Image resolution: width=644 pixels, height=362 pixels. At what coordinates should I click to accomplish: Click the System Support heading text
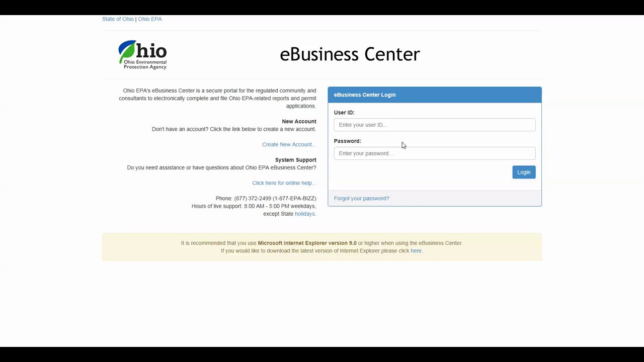click(295, 160)
